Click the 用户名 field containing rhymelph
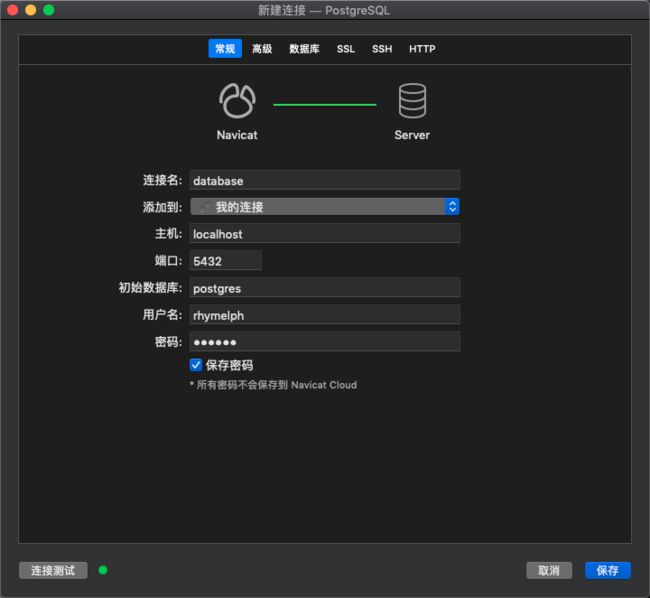This screenshot has height=598, width=650. tap(325, 315)
